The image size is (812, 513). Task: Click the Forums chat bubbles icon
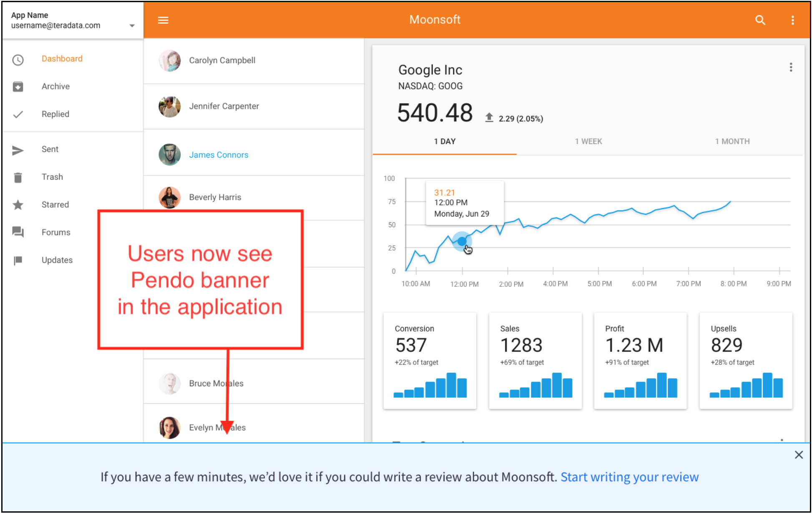[x=18, y=232]
